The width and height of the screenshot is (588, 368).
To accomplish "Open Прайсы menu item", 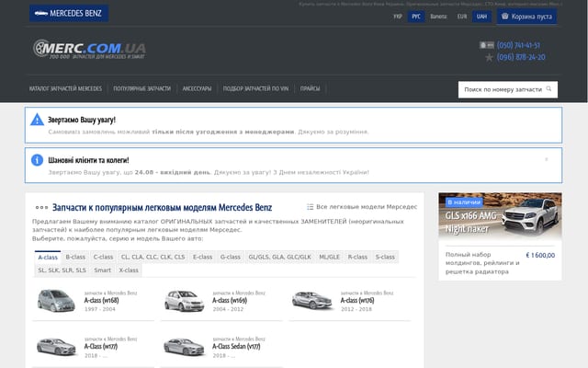I will [x=311, y=88].
